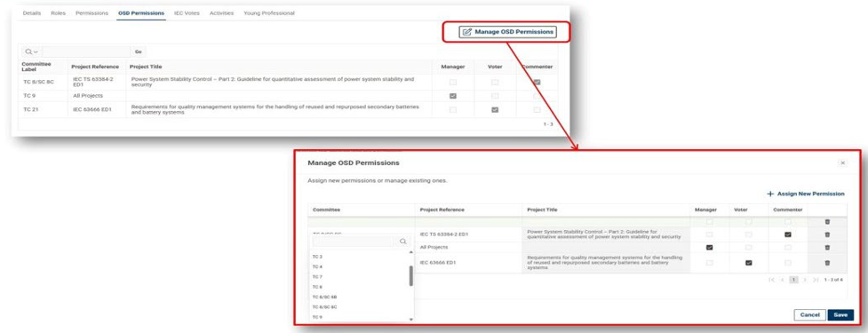Uncheck Manager for All Projects row in dialog
This screenshot has width=868, height=333.
tap(709, 247)
